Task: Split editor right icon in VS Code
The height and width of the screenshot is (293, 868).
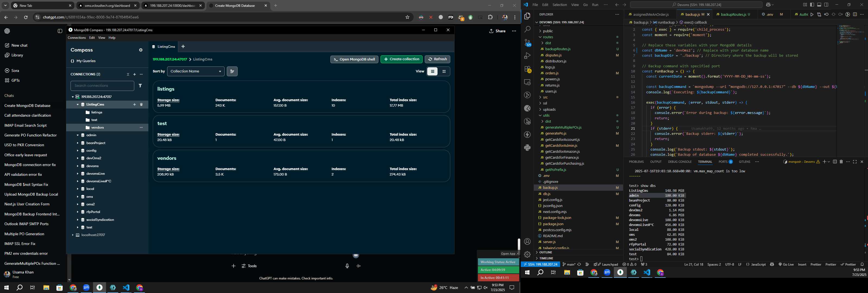Action: 855,14
